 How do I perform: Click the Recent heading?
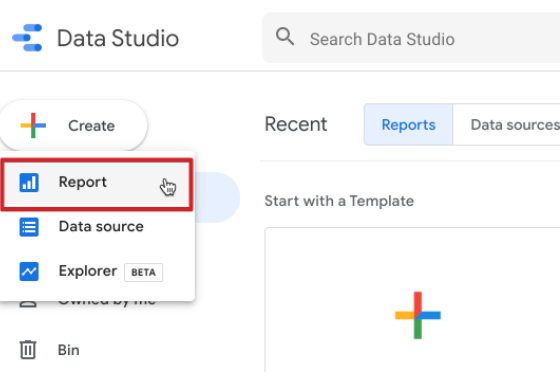pos(296,124)
